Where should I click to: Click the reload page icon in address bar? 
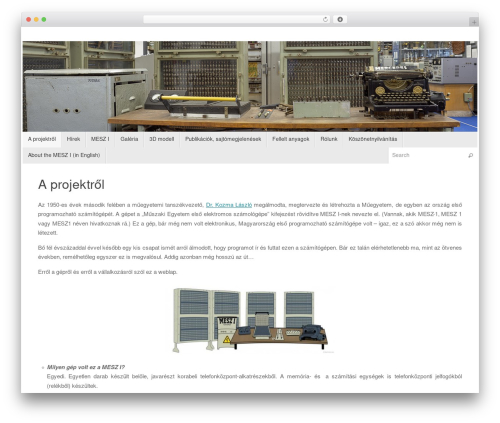pyautogui.click(x=325, y=20)
